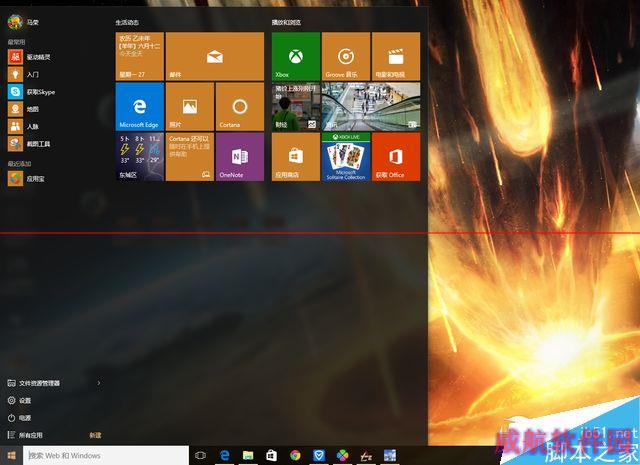The image size is (640, 465).
Task: Click the 播放和浏览 group header
Action: 287,22
